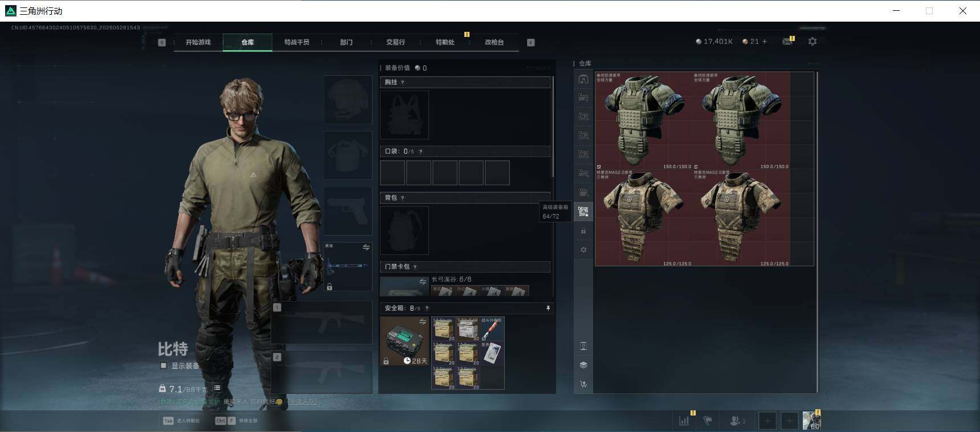Click the plus button beside 21 currency

pos(765,42)
